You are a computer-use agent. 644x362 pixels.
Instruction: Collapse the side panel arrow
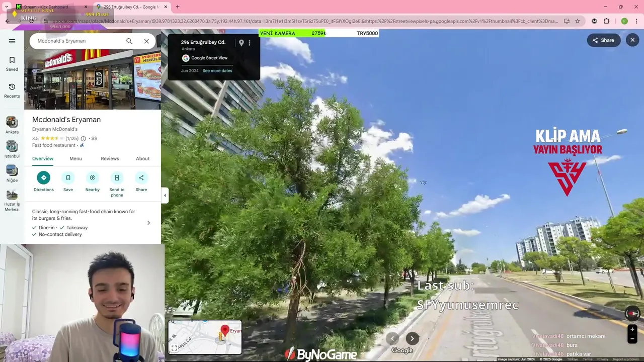pos(165,196)
